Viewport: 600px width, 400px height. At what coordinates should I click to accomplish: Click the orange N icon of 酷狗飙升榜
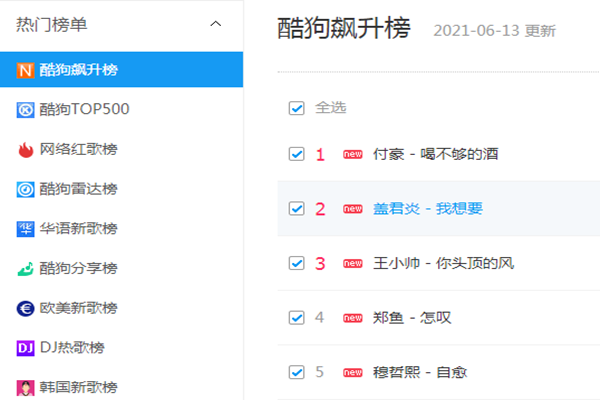click(x=25, y=70)
